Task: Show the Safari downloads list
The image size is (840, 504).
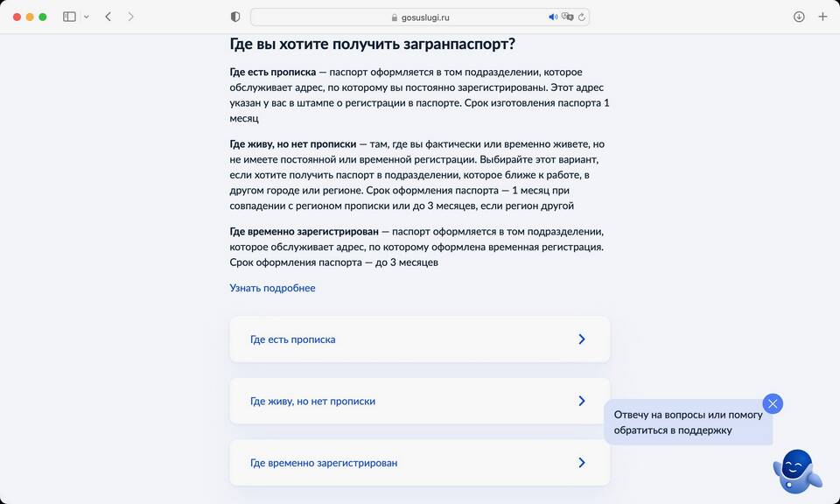Action: tap(799, 17)
